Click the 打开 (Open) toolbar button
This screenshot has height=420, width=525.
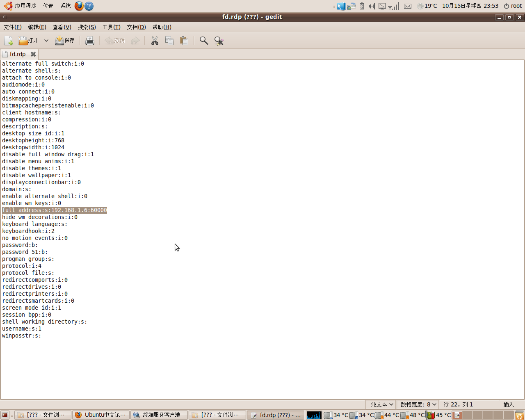pos(28,41)
